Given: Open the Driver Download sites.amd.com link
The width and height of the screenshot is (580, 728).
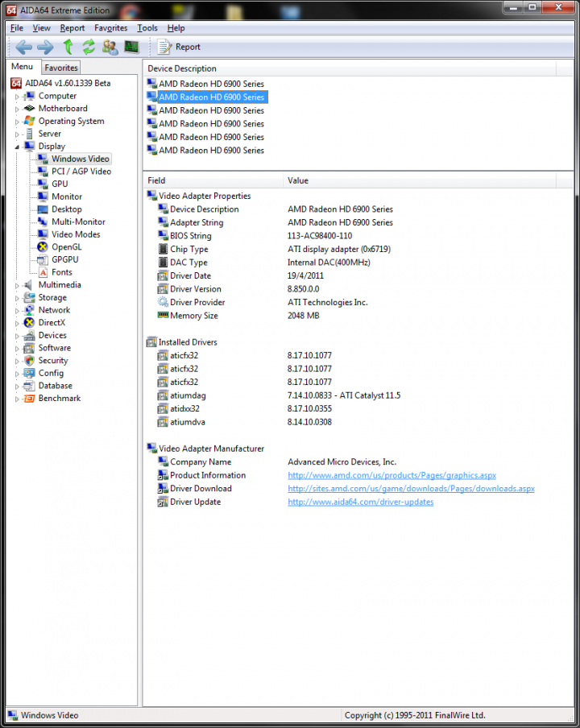Looking at the screenshot, I should (411, 489).
